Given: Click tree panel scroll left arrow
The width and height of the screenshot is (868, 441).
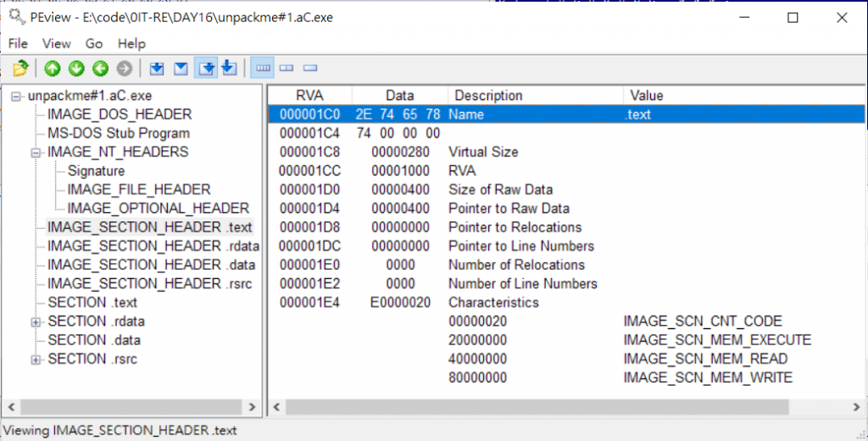Looking at the screenshot, I should (11, 407).
